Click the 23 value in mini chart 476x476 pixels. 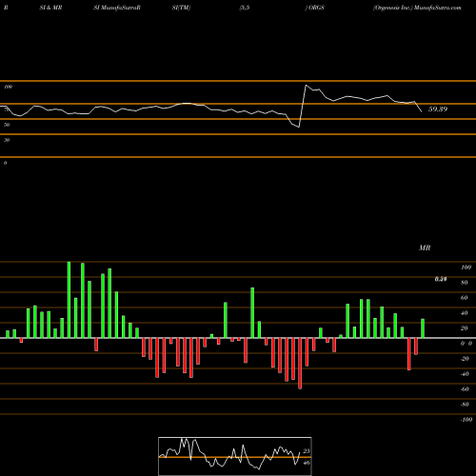click(307, 451)
